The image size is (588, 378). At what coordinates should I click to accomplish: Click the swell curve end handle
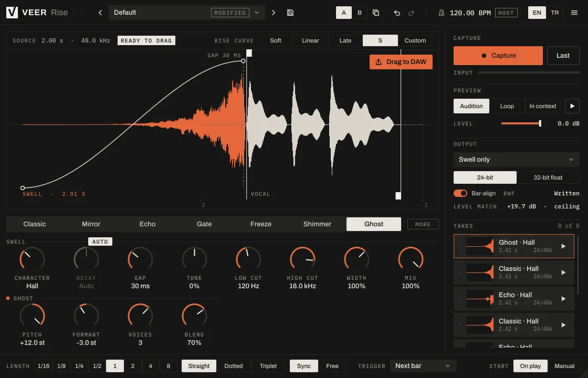[x=244, y=61]
